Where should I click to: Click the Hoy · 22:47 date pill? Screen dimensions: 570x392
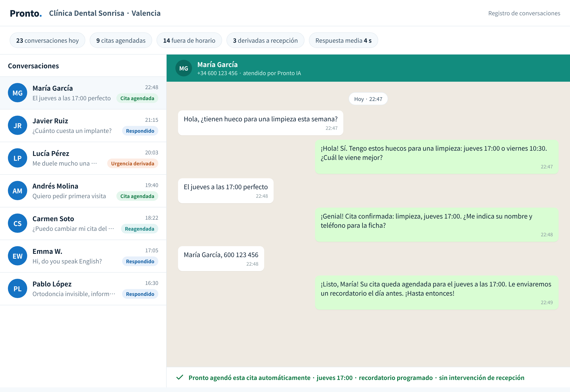pos(368,99)
